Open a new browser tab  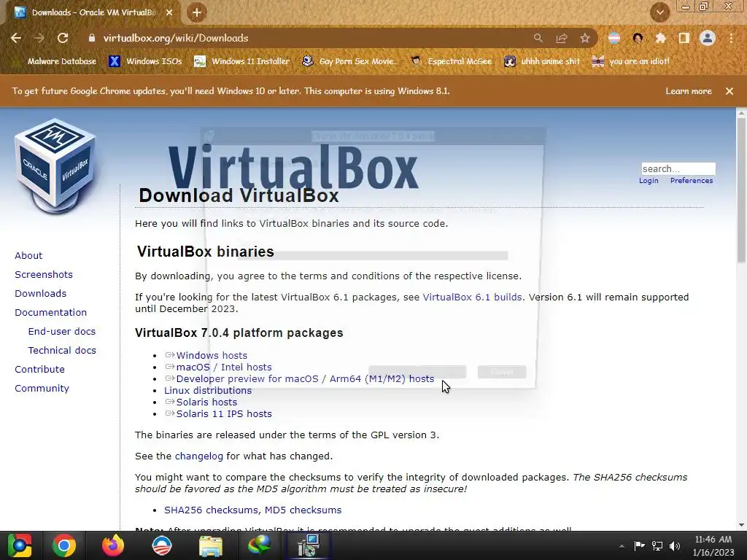197,12
